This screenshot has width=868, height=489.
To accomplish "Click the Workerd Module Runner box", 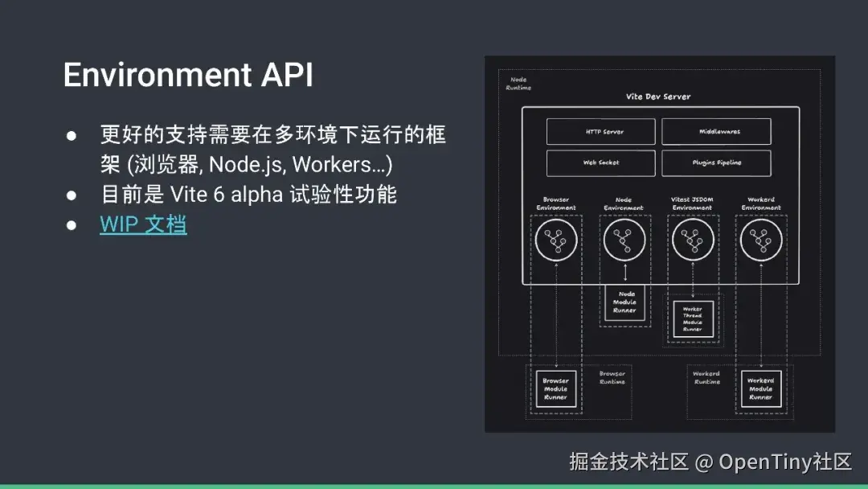I will tap(761, 388).
